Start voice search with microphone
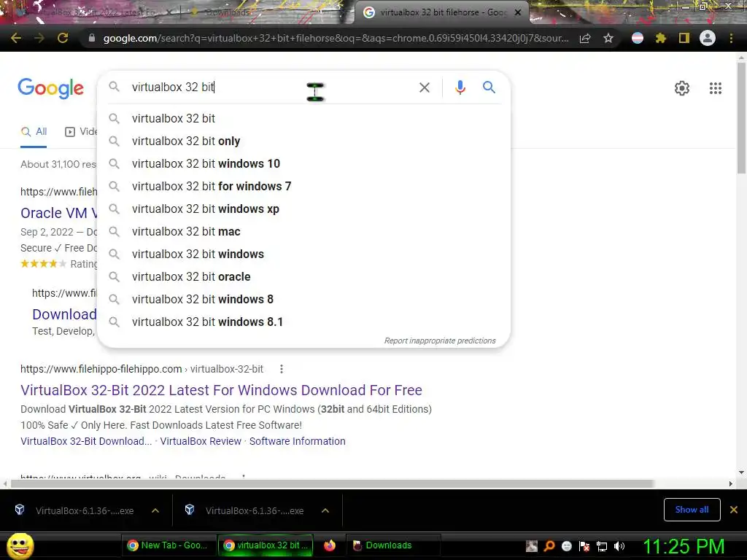This screenshot has width=747, height=560. 460,87
